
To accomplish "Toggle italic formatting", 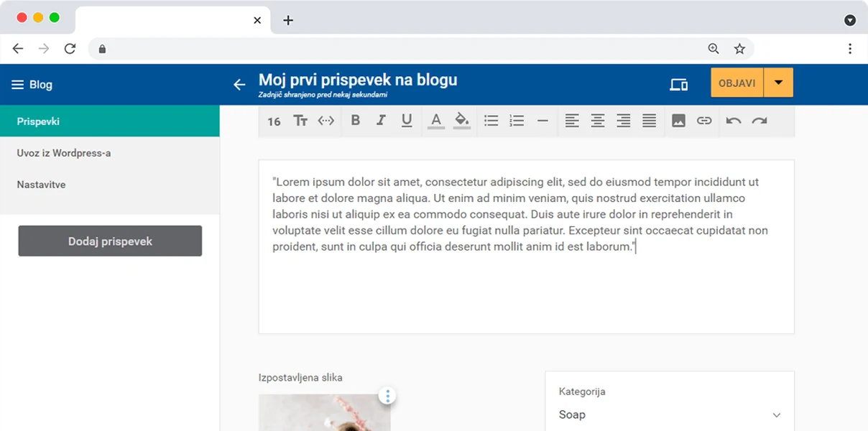I will 381,121.
